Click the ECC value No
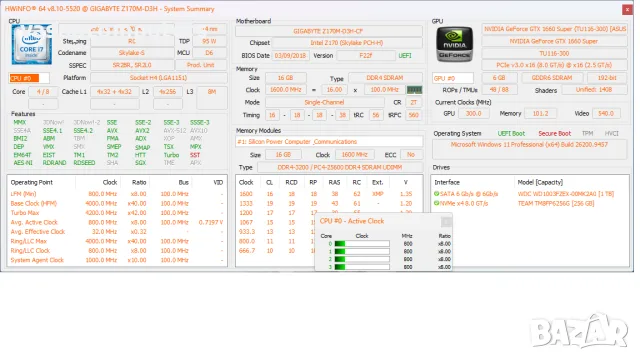640x360 pixels. 411,155
